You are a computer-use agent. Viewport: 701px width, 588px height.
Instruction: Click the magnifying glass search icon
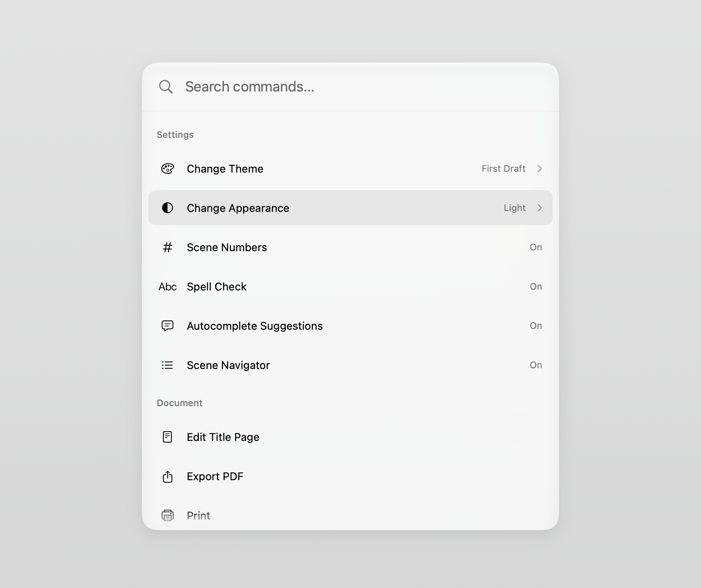pyautogui.click(x=166, y=87)
